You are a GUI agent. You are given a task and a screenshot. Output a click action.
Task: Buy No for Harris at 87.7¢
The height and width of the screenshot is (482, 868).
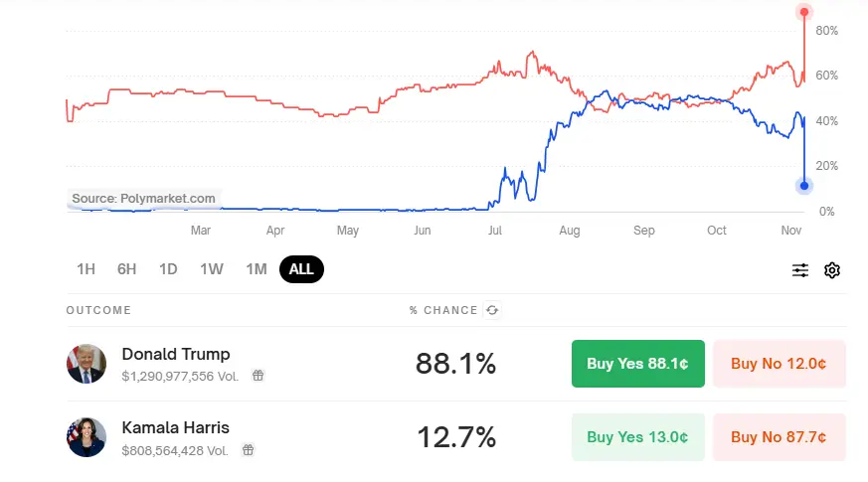pyautogui.click(x=779, y=437)
